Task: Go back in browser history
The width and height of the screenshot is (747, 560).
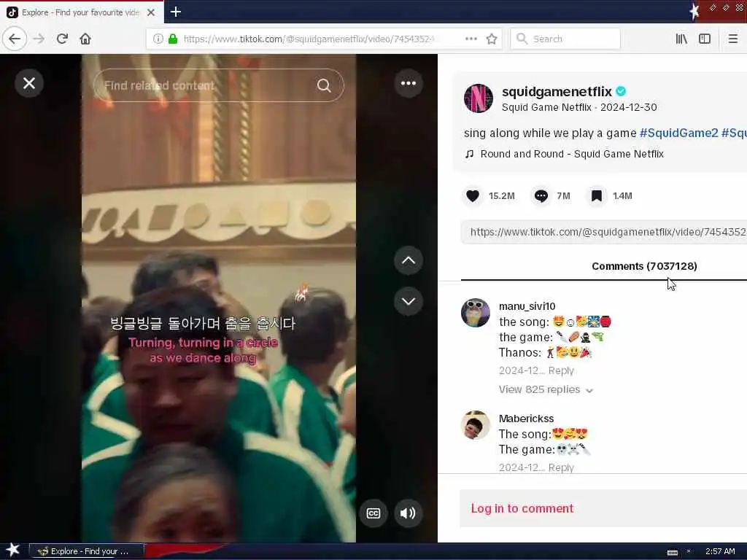Action: click(x=15, y=39)
